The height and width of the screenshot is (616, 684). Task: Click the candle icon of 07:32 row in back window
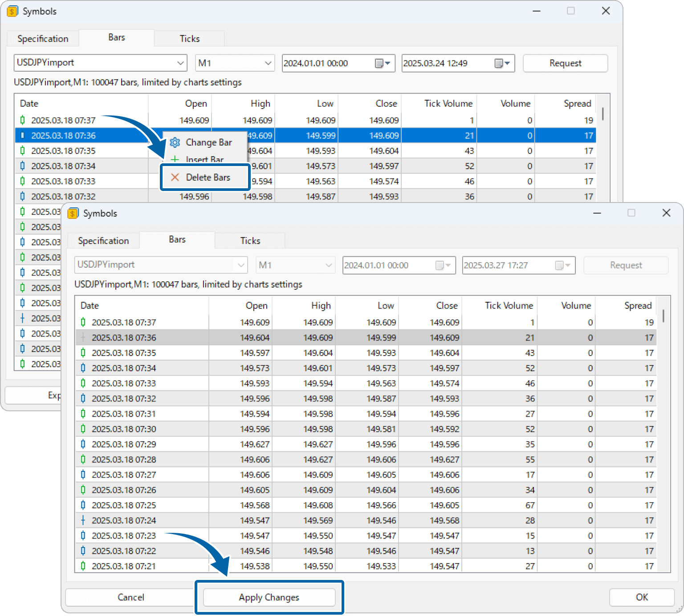(x=22, y=196)
